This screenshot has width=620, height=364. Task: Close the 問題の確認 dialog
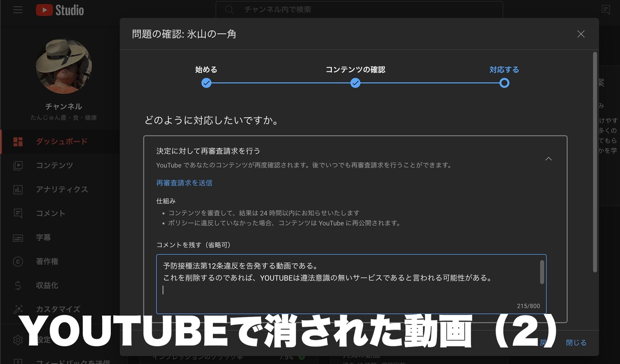tap(581, 34)
